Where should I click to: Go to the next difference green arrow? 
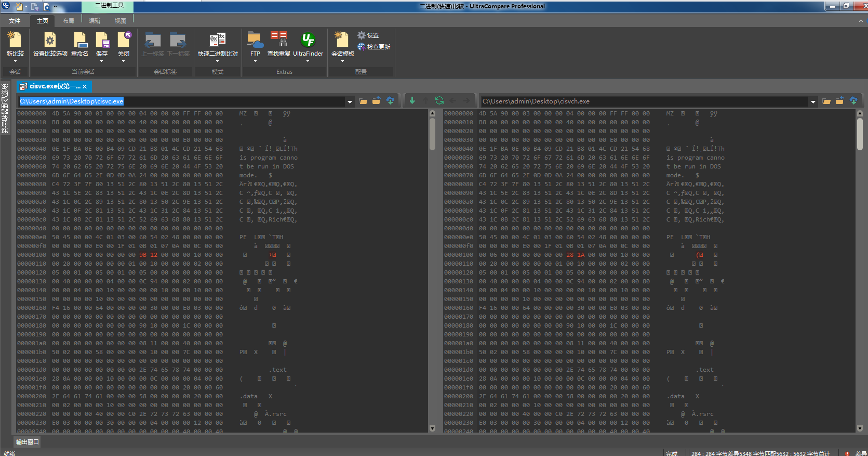point(412,101)
